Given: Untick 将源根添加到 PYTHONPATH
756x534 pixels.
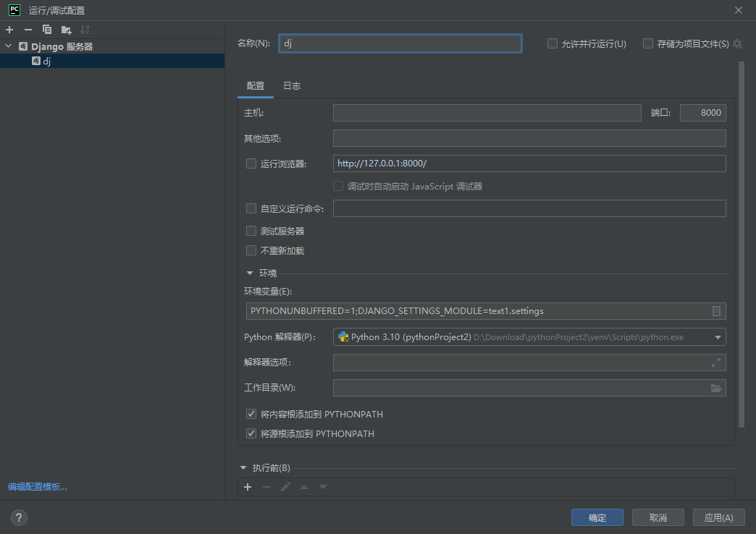Looking at the screenshot, I should pos(251,433).
